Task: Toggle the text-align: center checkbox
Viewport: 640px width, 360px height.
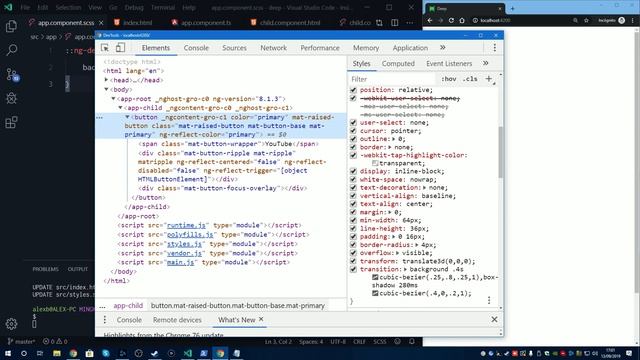Action: [x=353, y=204]
